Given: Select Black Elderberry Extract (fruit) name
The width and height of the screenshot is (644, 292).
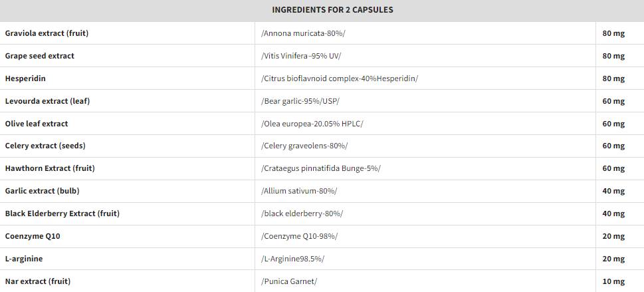Looking at the screenshot, I should 62,214.
